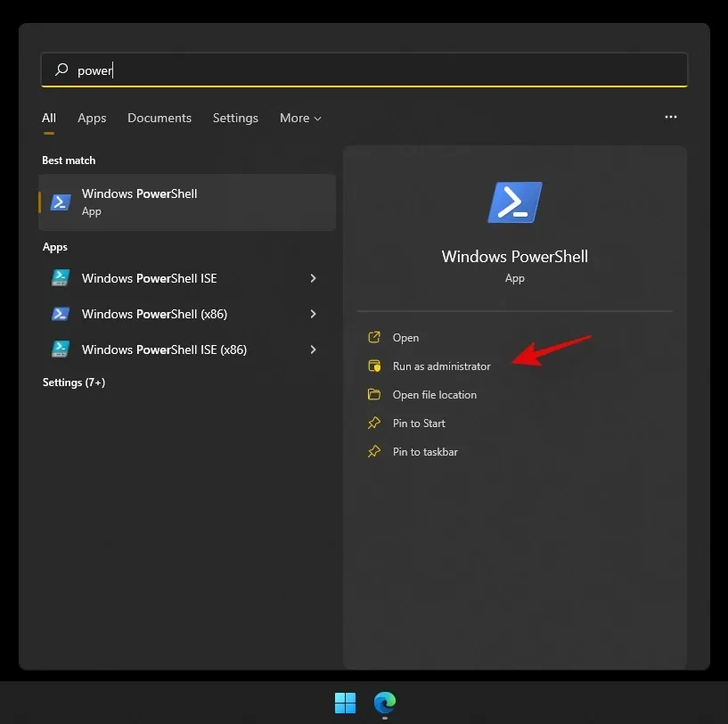Click the Open file location folder icon
Image resolution: width=728 pixels, height=724 pixels.
(373, 395)
